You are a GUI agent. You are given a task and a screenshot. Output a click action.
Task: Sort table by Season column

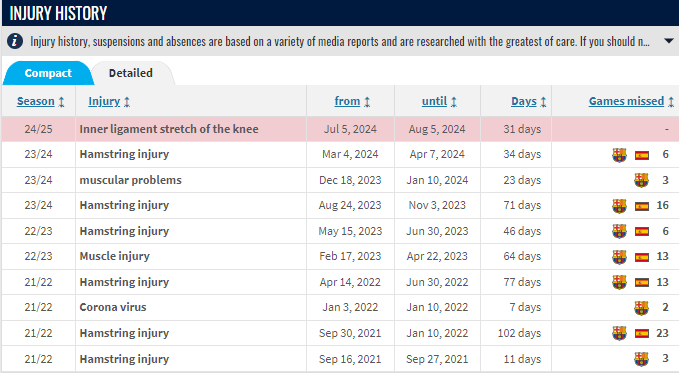[x=40, y=101]
